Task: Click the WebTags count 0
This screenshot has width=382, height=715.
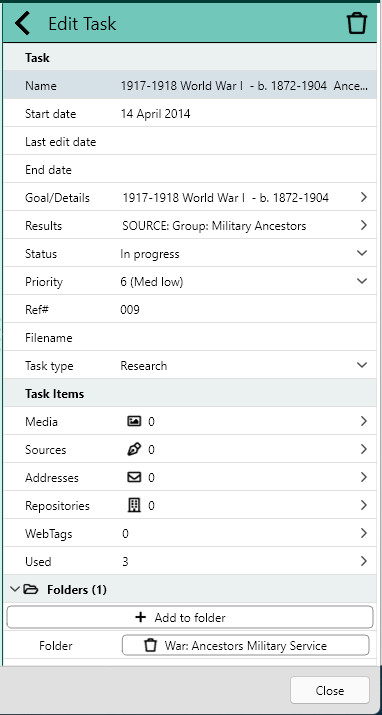Action: tap(125, 534)
